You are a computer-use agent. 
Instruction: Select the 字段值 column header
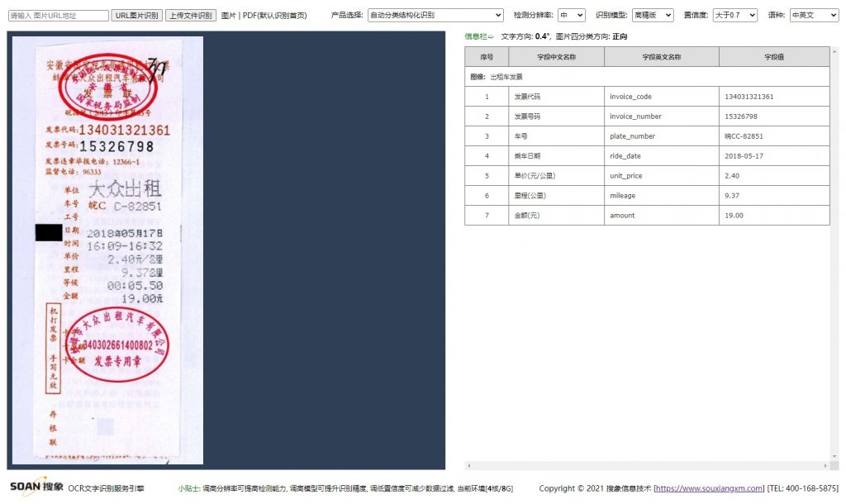point(773,57)
